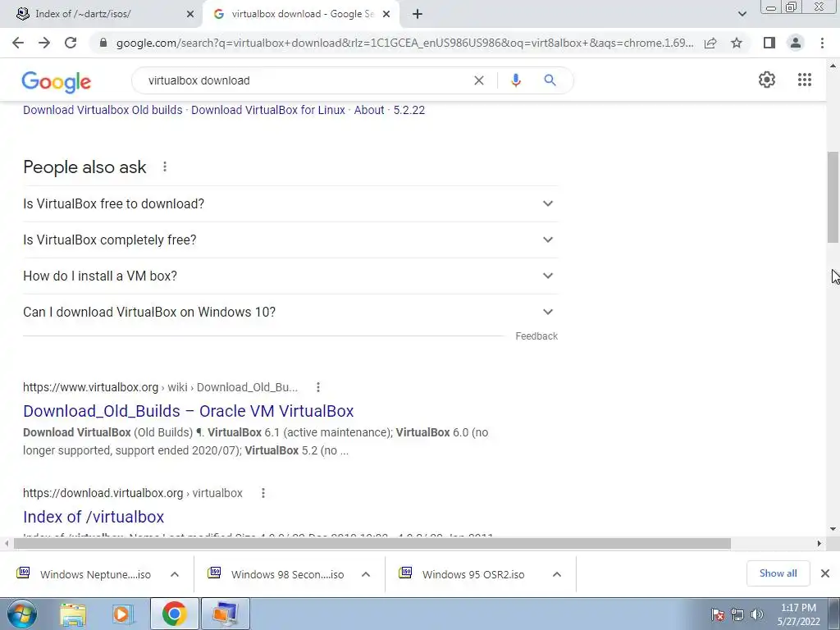The width and height of the screenshot is (840, 630).
Task: Open more options for download.virtualbox.org result
Action: tap(263, 493)
